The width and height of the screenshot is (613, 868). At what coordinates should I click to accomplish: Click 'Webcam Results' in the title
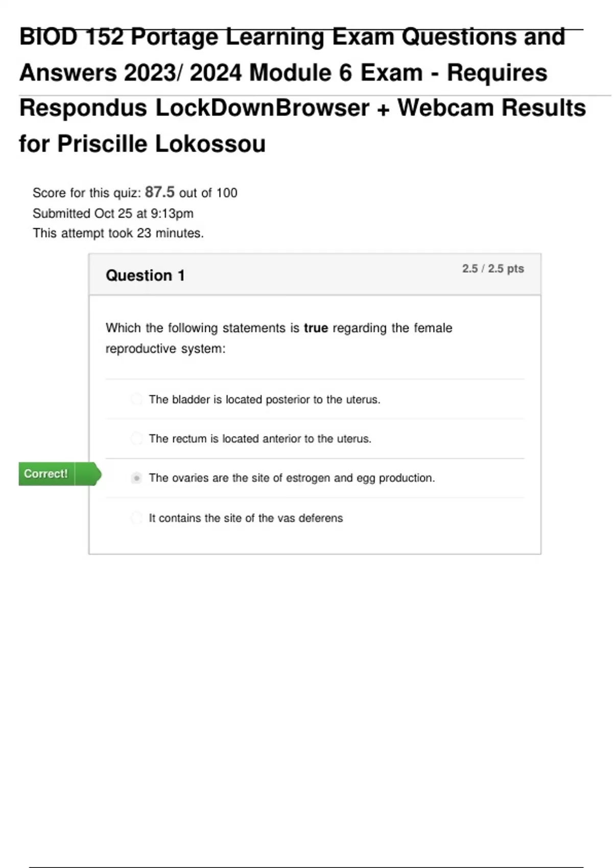(x=491, y=108)
